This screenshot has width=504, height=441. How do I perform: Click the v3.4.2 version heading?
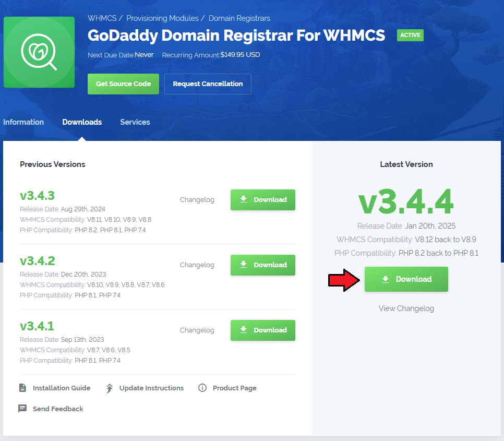point(37,261)
